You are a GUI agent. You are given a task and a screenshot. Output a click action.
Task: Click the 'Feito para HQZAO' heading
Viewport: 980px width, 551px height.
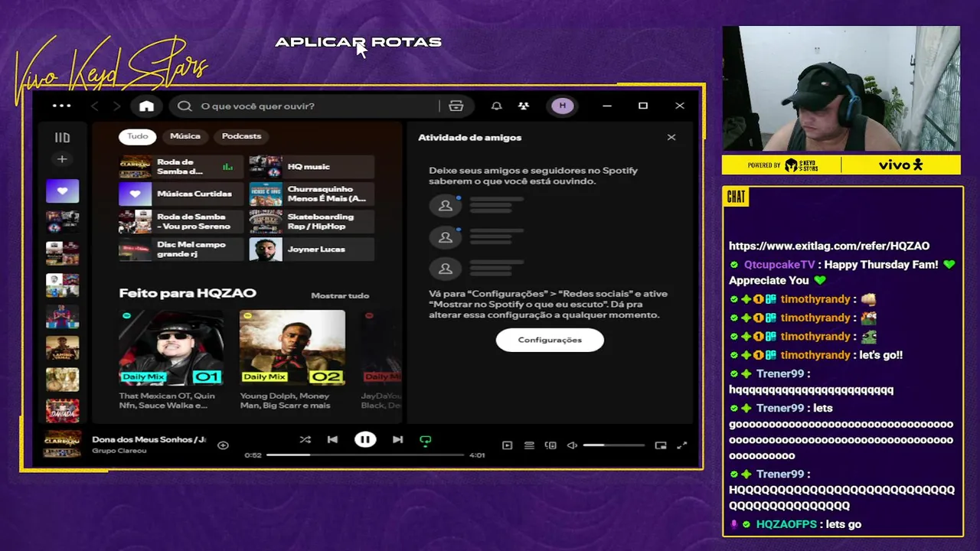(188, 293)
